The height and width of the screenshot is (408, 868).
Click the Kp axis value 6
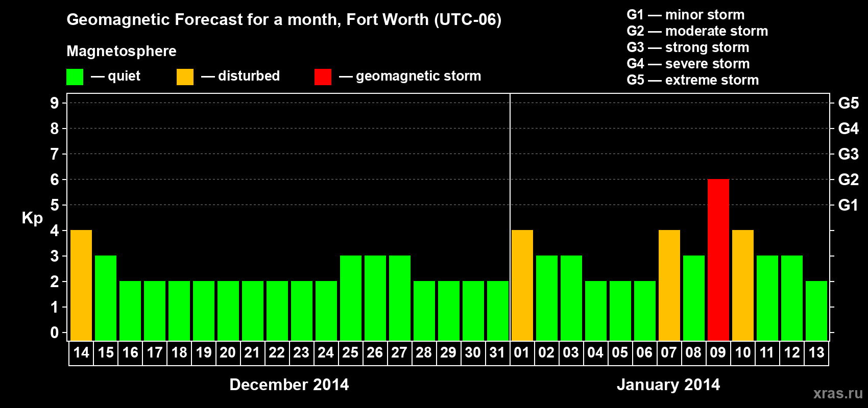pyautogui.click(x=55, y=180)
